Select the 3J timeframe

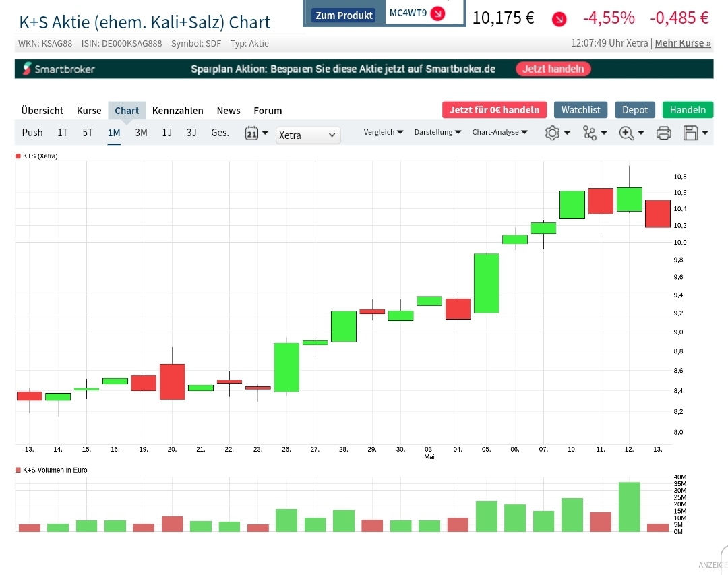click(x=191, y=133)
